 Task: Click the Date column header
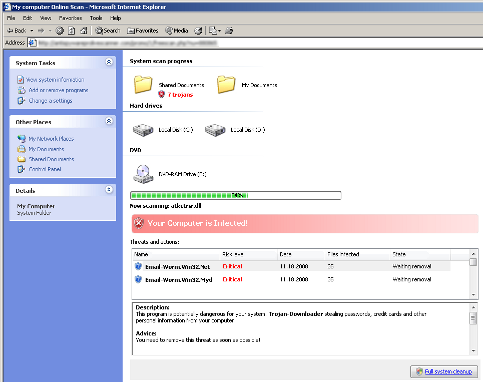click(x=301, y=254)
